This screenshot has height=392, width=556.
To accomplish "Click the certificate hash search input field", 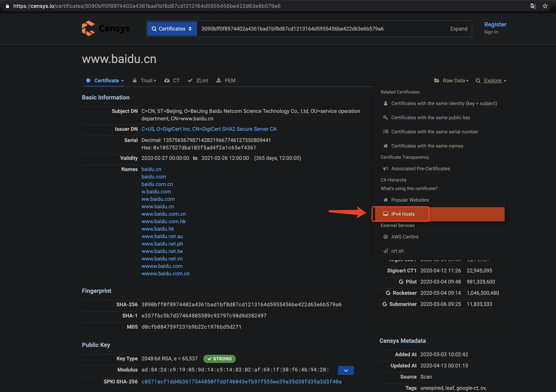I will (315, 29).
